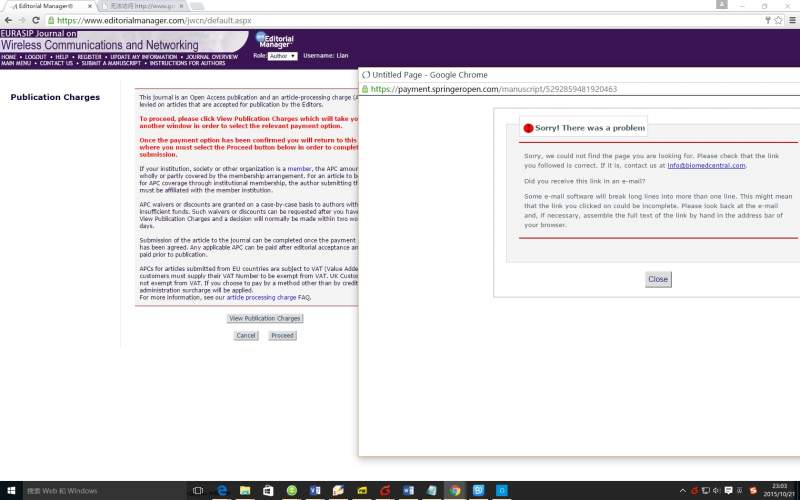Click CONTACT US menu item

[56, 63]
